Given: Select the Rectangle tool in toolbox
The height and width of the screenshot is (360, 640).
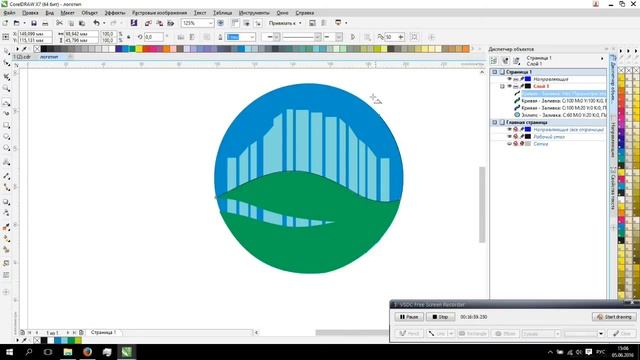Looking at the screenshot, I should (x=6, y=125).
